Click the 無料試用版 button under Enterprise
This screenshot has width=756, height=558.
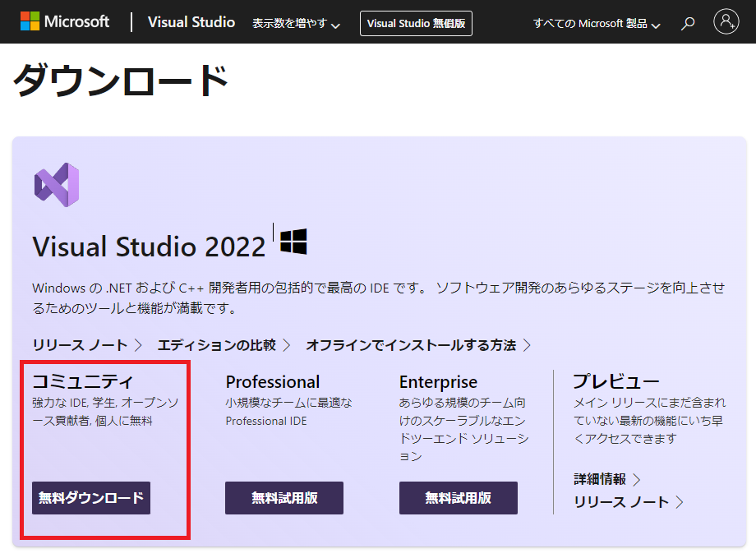click(x=459, y=498)
